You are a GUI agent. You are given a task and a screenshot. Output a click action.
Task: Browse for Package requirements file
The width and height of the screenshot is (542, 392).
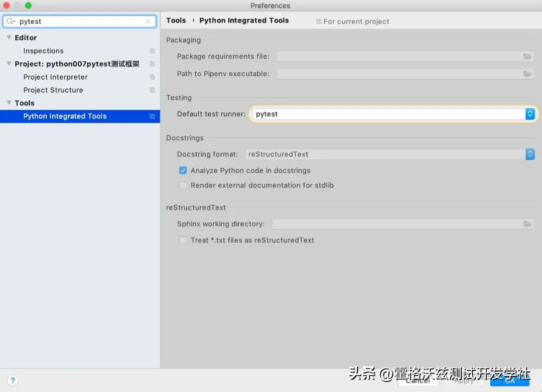click(527, 57)
